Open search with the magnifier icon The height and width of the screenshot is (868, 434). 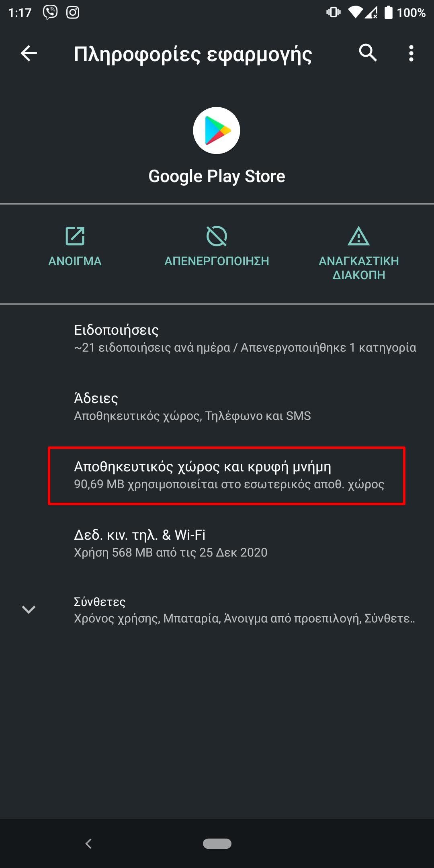click(x=368, y=53)
